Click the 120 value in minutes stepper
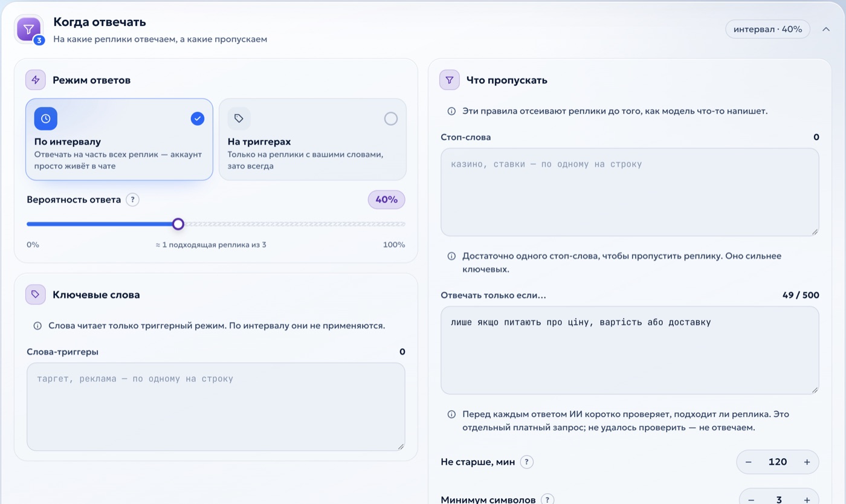 (x=778, y=462)
